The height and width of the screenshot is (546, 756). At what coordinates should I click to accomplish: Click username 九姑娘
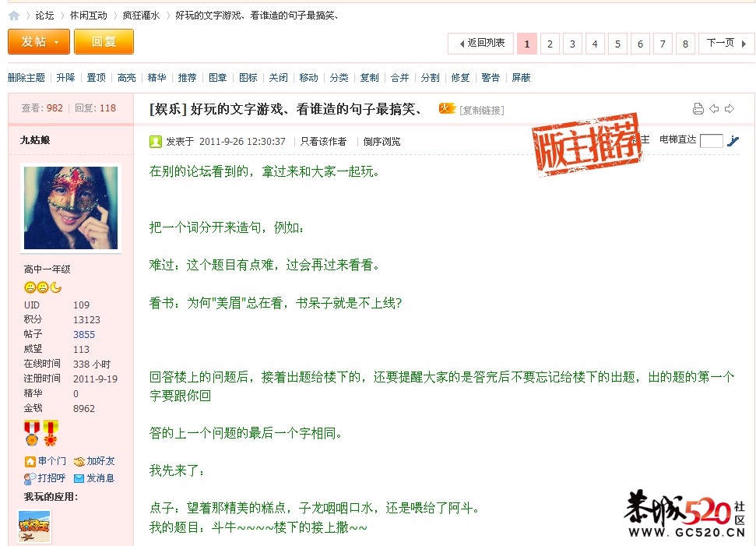pyautogui.click(x=35, y=140)
